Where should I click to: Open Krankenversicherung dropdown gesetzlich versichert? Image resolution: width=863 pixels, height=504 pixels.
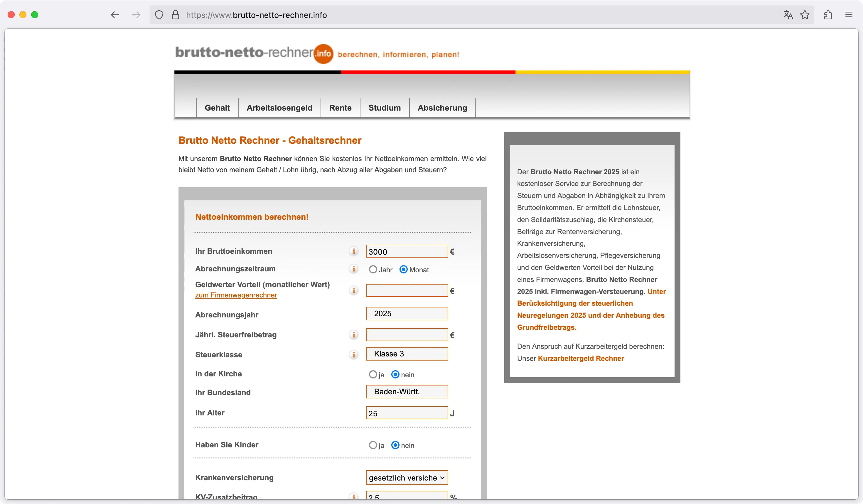click(x=407, y=478)
